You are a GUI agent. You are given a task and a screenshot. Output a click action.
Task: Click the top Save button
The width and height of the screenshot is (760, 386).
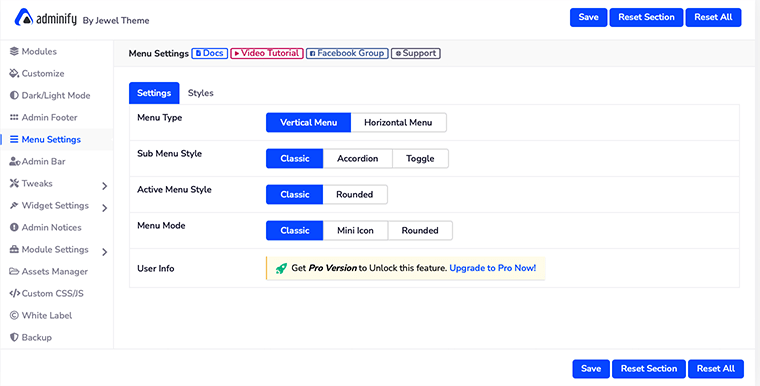(588, 17)
